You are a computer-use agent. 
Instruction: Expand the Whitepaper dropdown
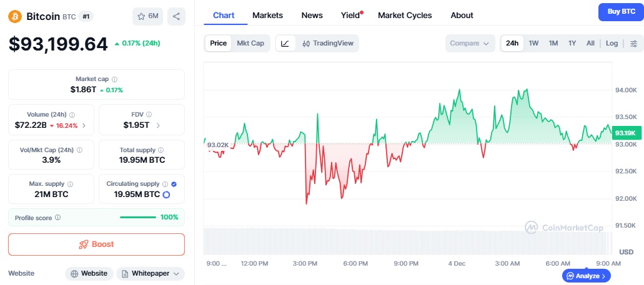point(151,273)
